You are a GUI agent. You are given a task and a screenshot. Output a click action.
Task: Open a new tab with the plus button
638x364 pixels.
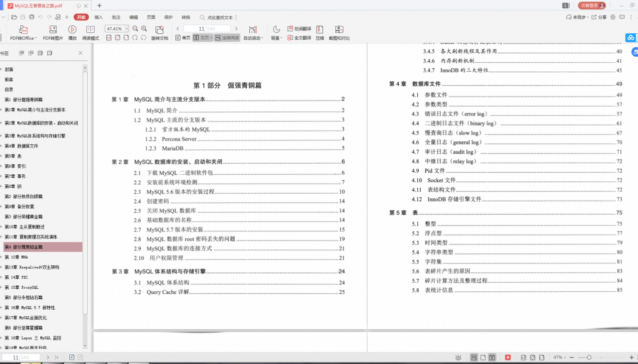pyautogui.click(x=99, y=5)
